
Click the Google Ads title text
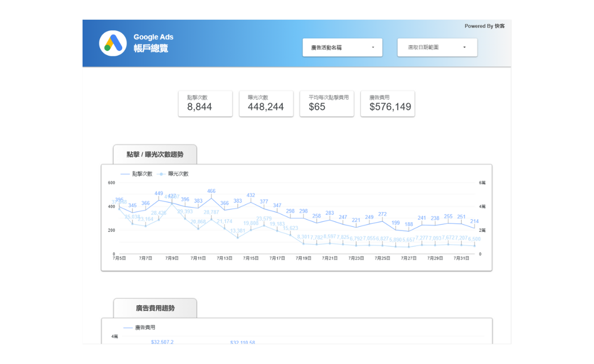(x=153, y=37)
